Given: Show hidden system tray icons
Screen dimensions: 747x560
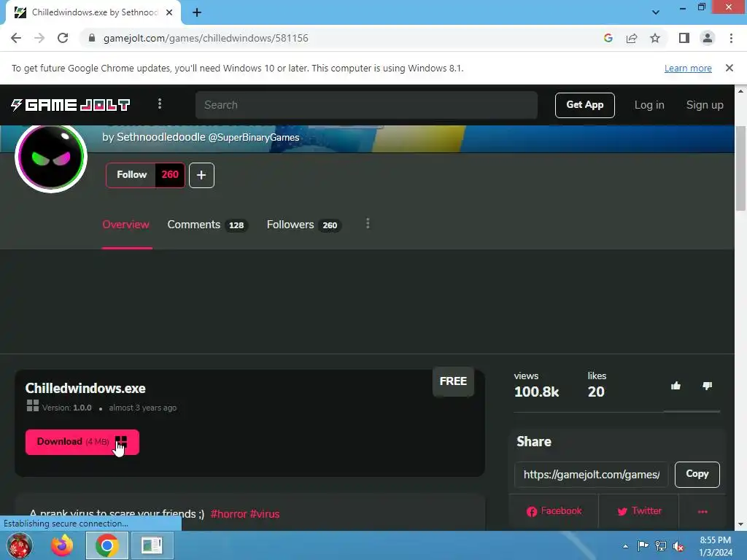Looking at the screenshot, I should point(625,546).
